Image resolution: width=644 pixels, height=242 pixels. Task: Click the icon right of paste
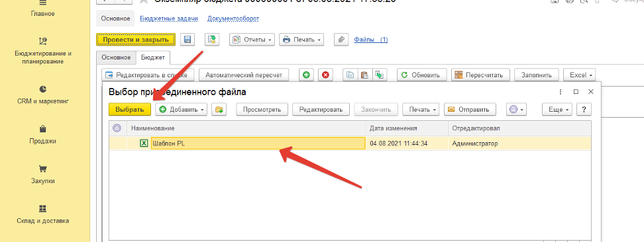pyautogui.click(x=379, y=75)
